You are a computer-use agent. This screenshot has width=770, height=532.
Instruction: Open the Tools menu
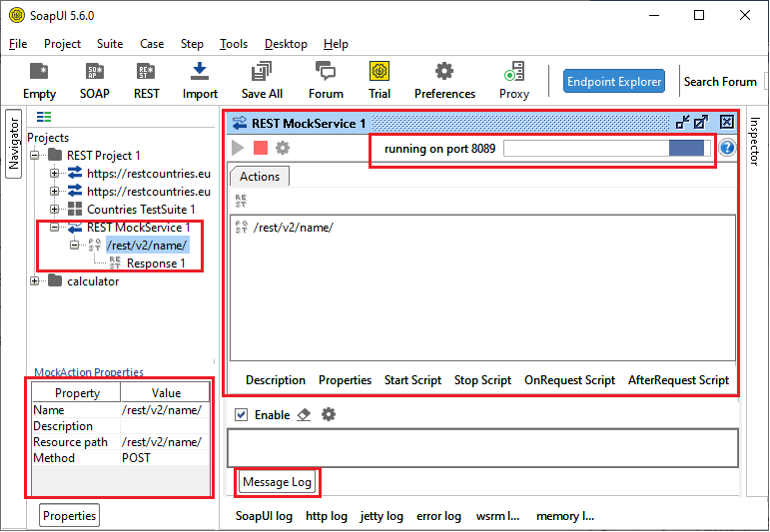(x=234, y=44)
